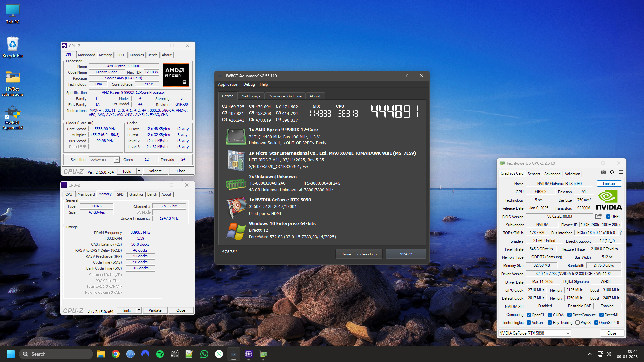
Task: Enable the PhysX checkbox
Action: (577, 323)
